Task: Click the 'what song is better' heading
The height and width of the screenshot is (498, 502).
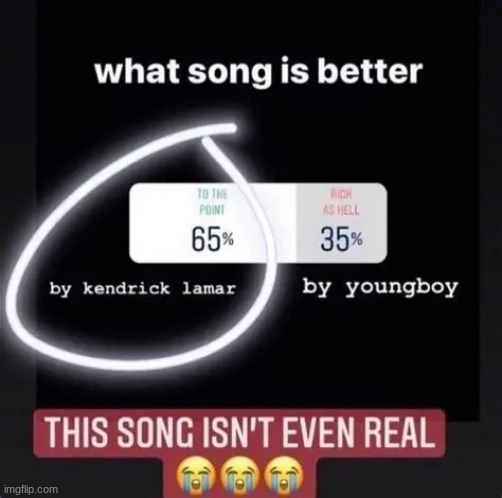Action: coord(258,71)
